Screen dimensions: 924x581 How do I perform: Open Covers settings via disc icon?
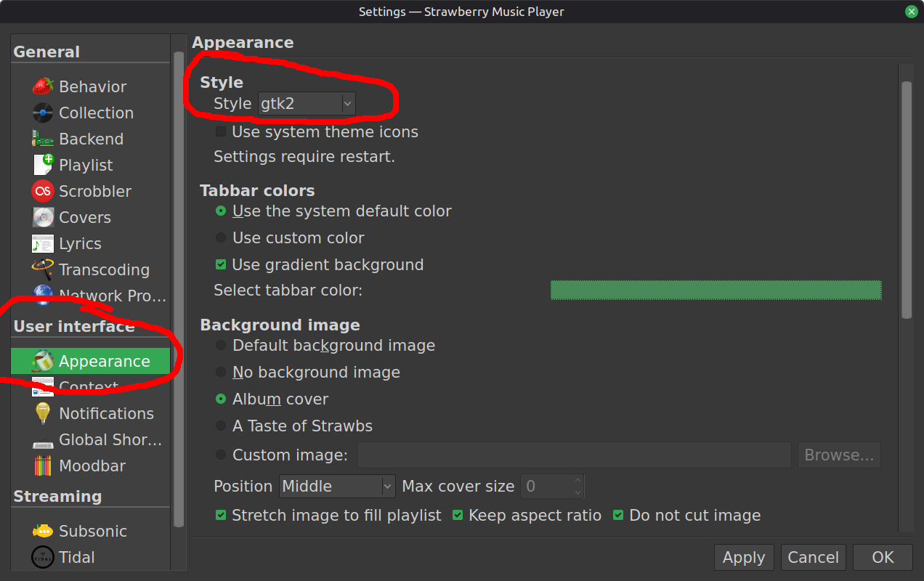coord(43,217)
